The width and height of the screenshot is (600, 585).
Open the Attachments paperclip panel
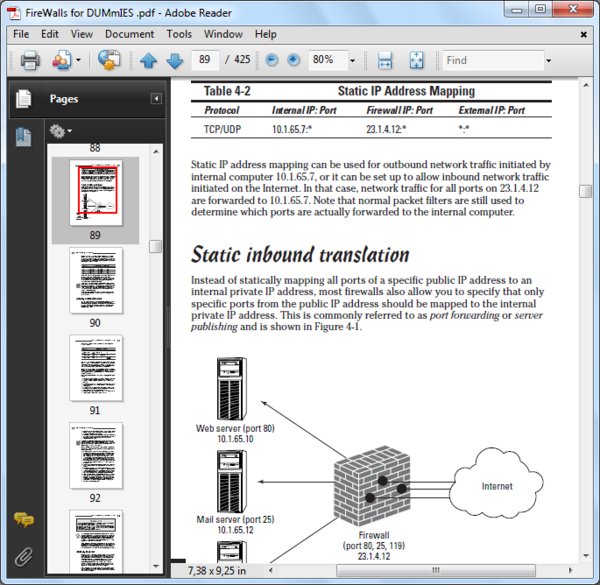click(x=23, y=557)
